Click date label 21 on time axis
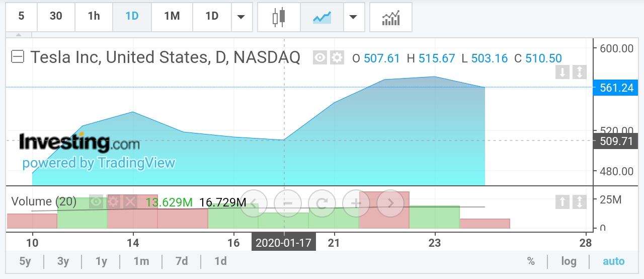This screenshot has height=279, width=644. (x=334, y=243)
